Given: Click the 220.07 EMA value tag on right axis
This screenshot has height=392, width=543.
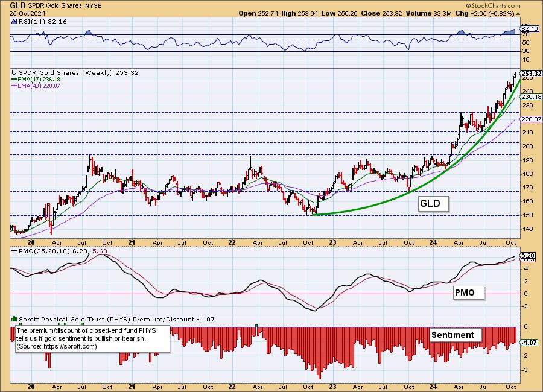Looking at the screenshot, I should tap(531, 119).
